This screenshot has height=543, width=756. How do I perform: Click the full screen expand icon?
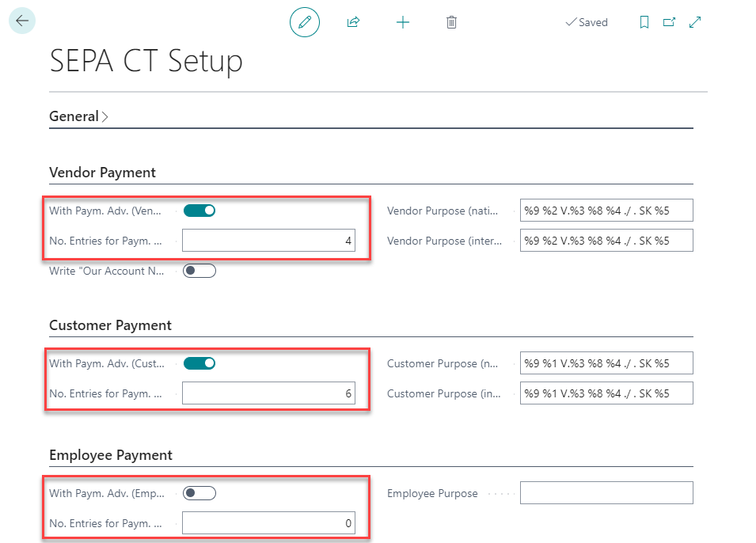click(x=695, y=22)
